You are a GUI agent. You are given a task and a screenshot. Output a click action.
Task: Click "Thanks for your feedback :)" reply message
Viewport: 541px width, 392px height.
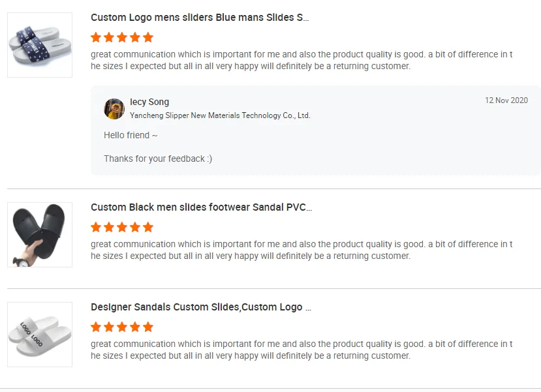coord(158,158)
